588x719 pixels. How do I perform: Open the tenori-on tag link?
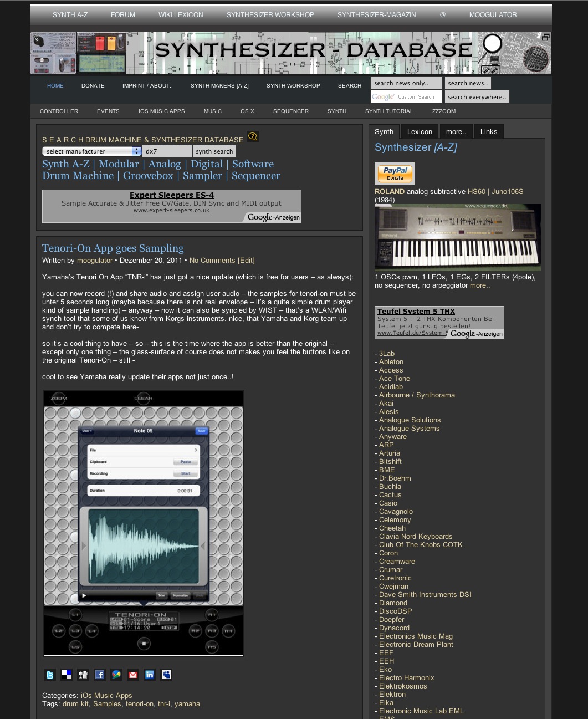tap(140, 704)
